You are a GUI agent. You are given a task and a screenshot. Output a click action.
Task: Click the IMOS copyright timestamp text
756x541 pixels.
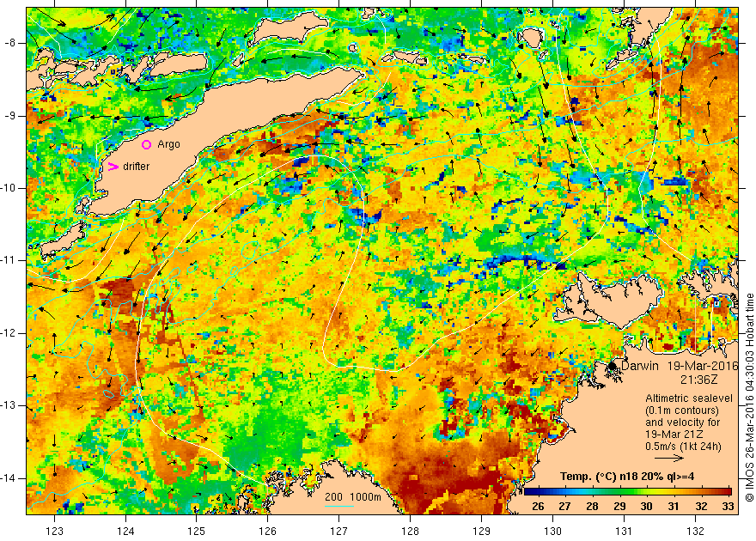(749, 398)
